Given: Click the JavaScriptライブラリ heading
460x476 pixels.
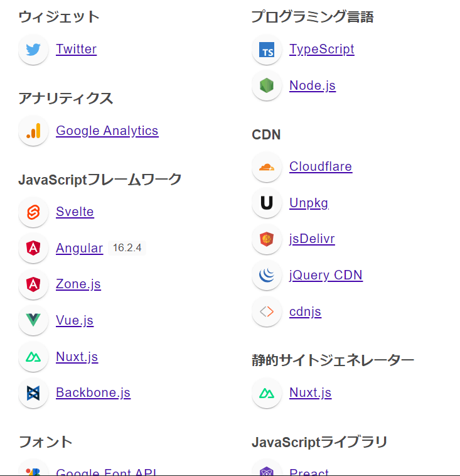Looking at the screenshot, I should (319, 442).
